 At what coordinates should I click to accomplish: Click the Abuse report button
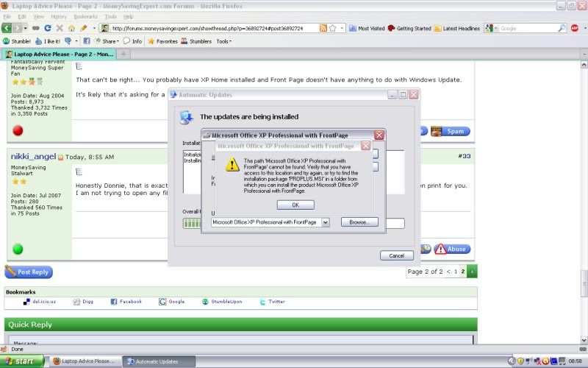[452, 249]
